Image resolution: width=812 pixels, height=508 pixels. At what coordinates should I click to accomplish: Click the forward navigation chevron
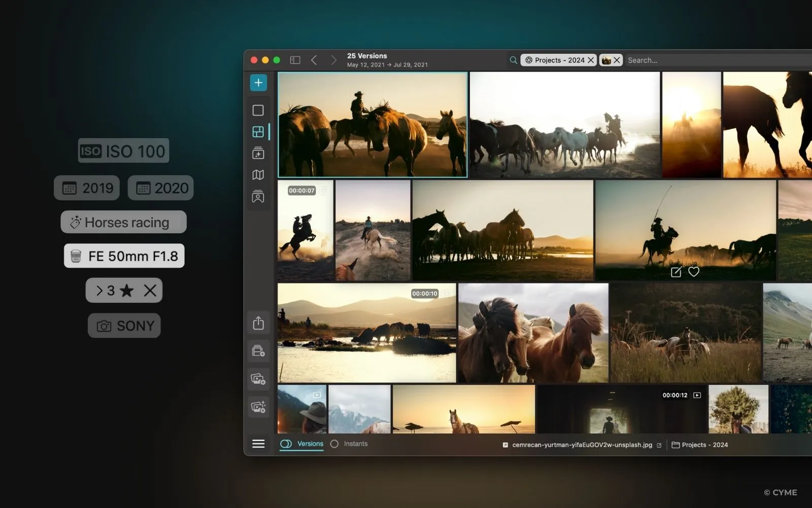coord(333,59)
